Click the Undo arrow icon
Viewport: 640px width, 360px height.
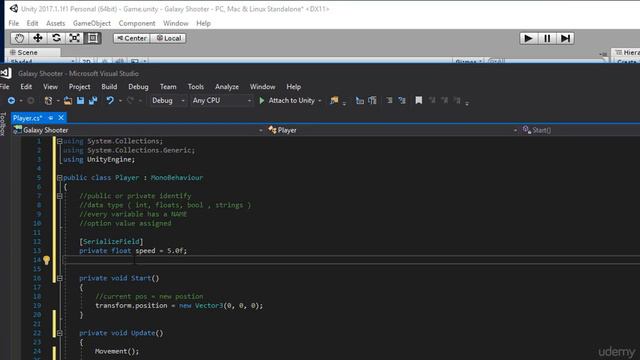[110, 100]
